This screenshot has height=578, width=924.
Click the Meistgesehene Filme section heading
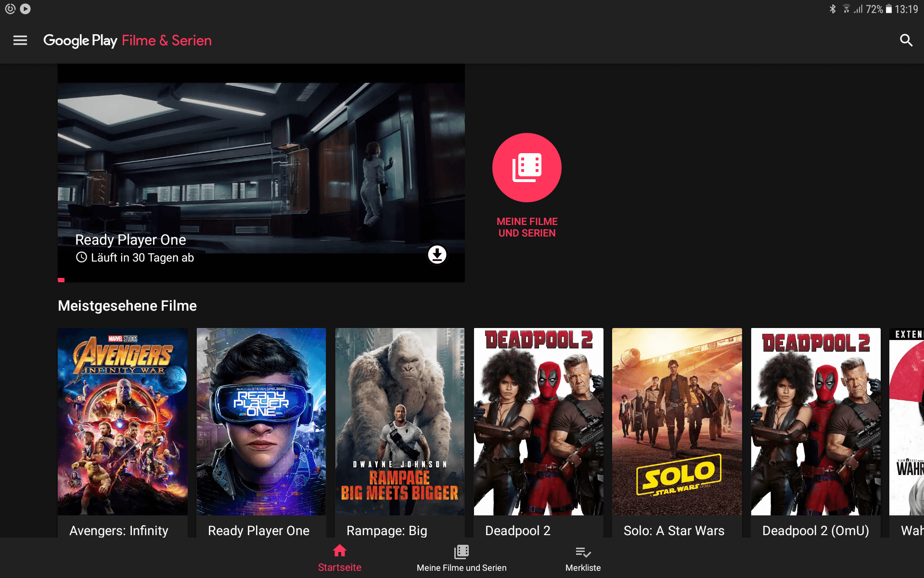pos(127,305)
